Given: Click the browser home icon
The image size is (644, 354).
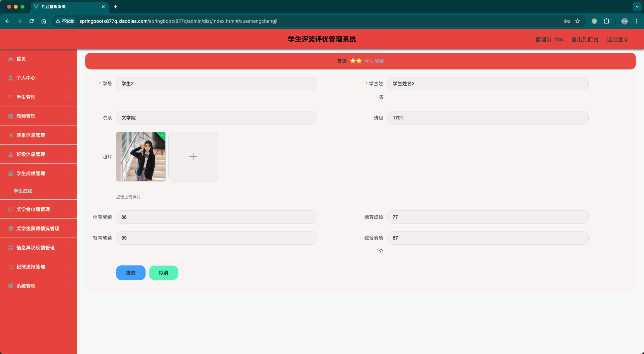Looking at the screenshot, I should pyautogui.click(x=44, y=21).
